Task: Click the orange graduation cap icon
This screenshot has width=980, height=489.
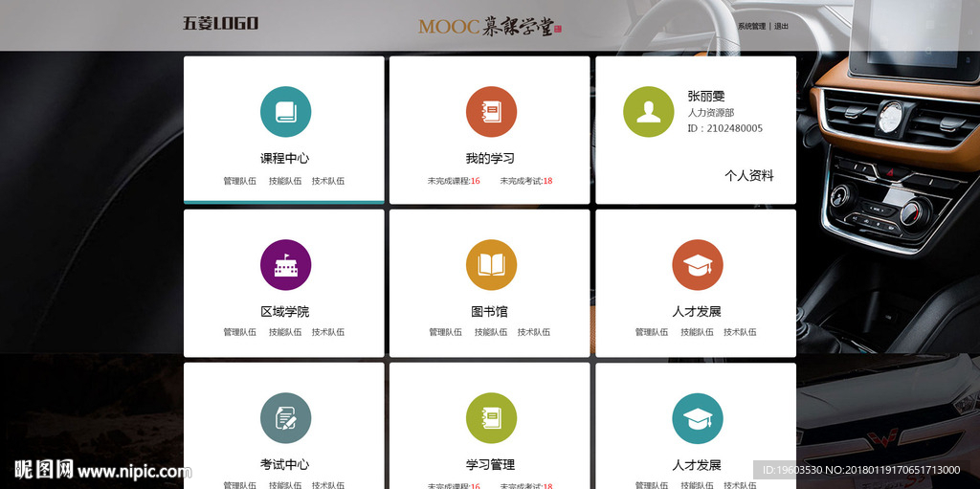Action: click(x=698, y=264)
